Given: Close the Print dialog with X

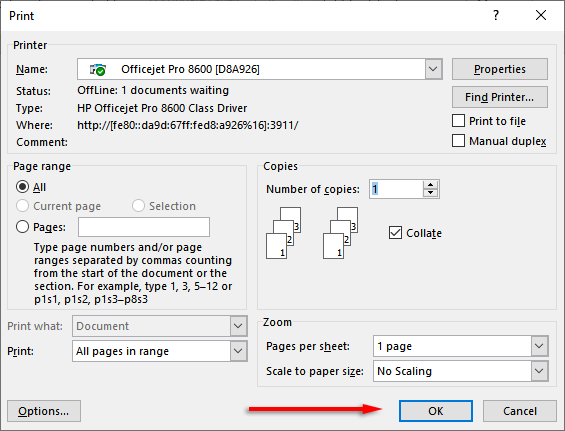Looking at the screenshot, I should (x=541, y=15).
